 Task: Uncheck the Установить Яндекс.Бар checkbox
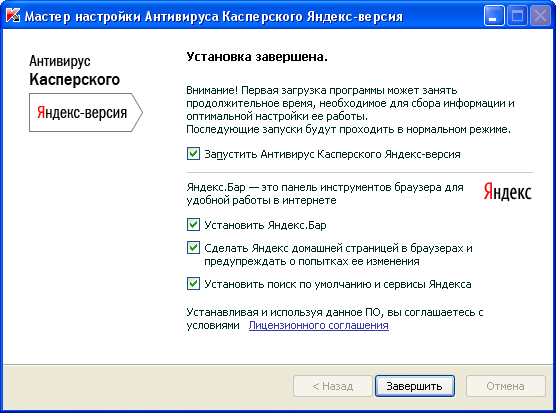pyautogui.click(x=193, y=225)
